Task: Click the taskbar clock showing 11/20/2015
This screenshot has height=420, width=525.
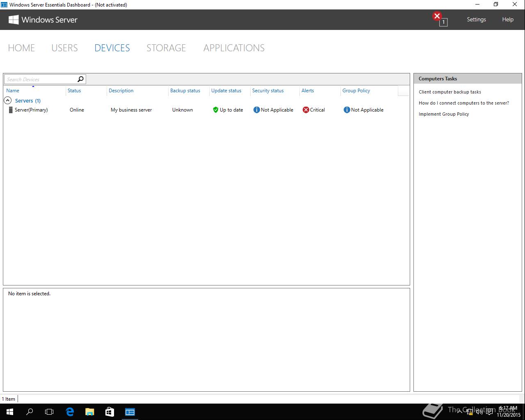Action: coord(509,412)
